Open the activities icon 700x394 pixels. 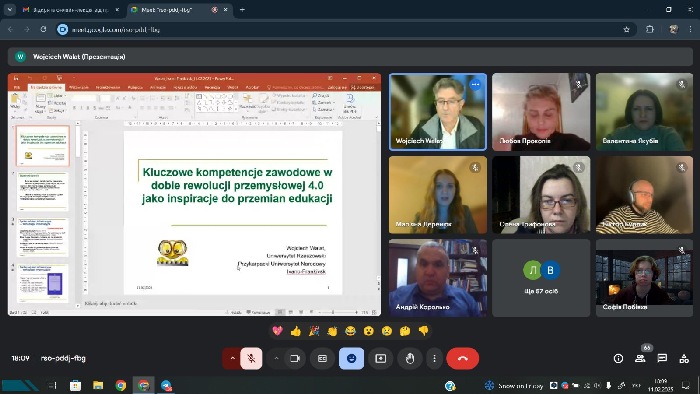click(x=684, y=358)
